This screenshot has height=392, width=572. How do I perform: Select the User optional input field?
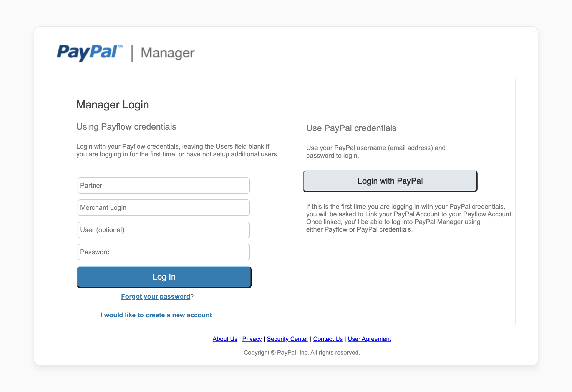[163, 230]
